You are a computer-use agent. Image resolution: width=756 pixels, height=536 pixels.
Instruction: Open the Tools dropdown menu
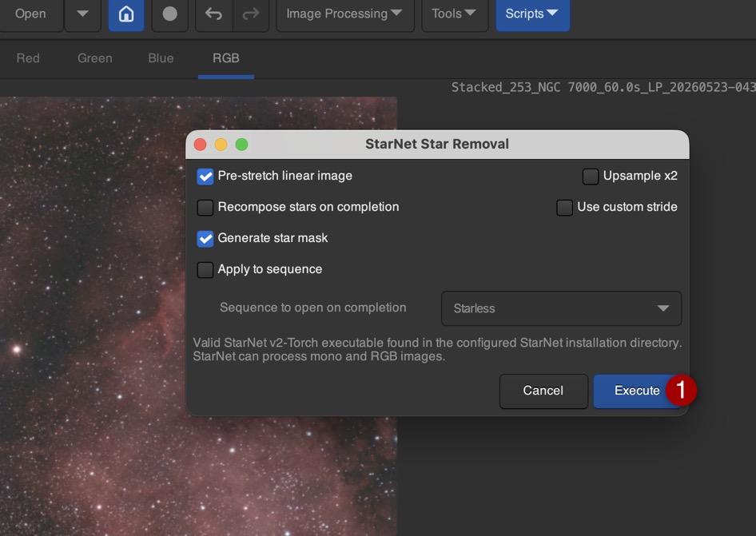pos(455,14)
